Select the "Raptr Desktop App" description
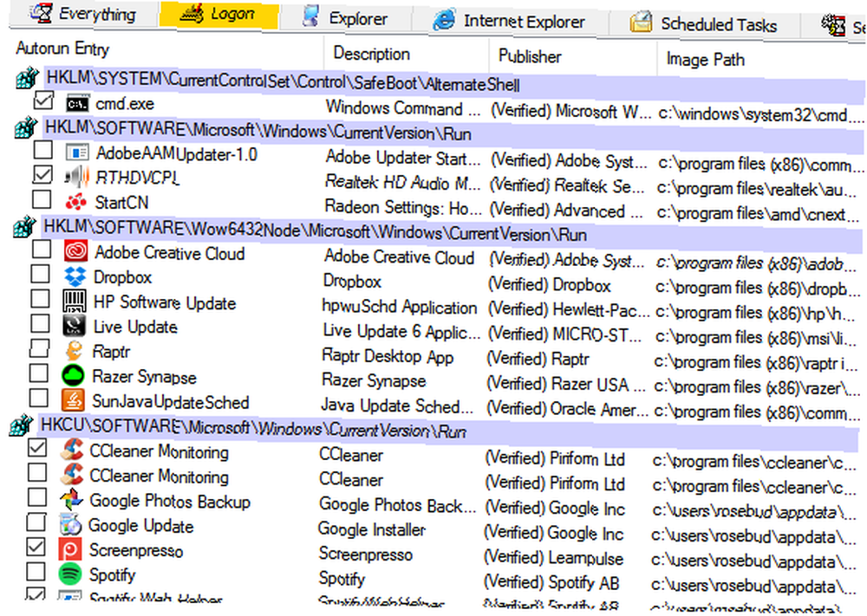The height and width of the screenshot is (616, 867). pyautogui.click(x=388, y=356)
